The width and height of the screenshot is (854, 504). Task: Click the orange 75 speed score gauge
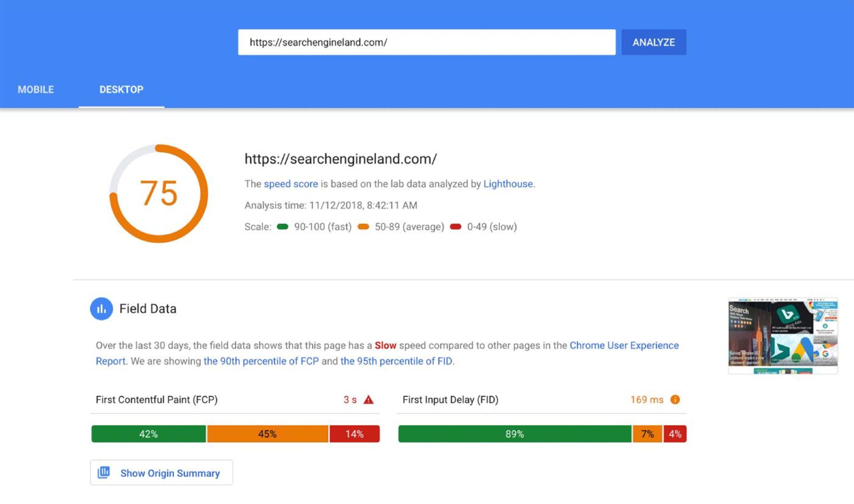158,192
